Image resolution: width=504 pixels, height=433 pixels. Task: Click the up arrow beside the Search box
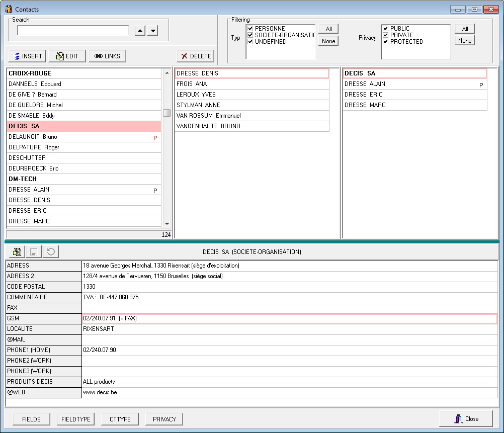[140, 30]
